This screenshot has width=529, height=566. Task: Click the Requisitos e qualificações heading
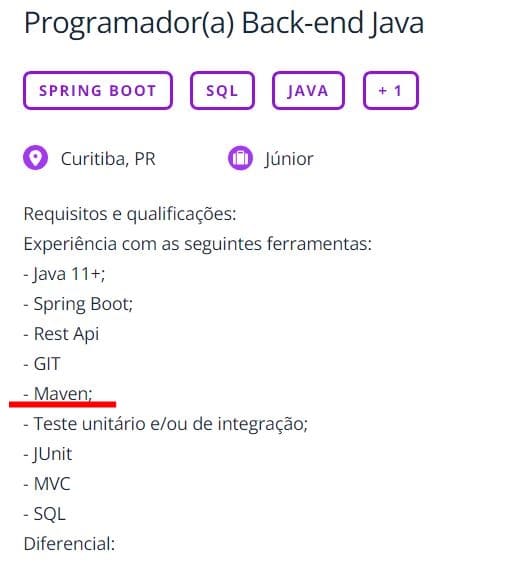130,214
